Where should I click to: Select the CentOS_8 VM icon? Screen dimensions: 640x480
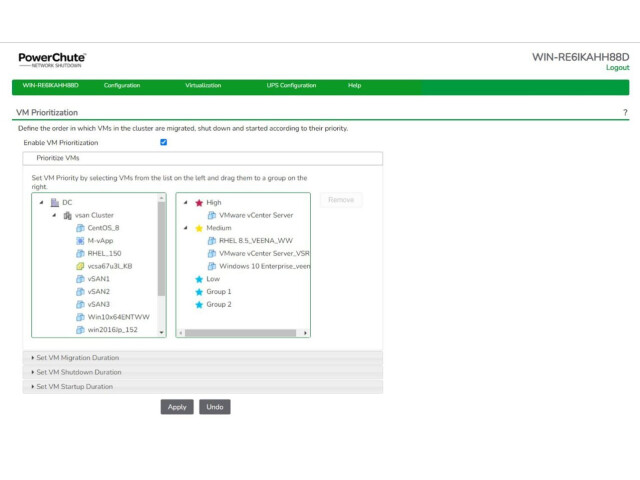[x=80, y=228]
